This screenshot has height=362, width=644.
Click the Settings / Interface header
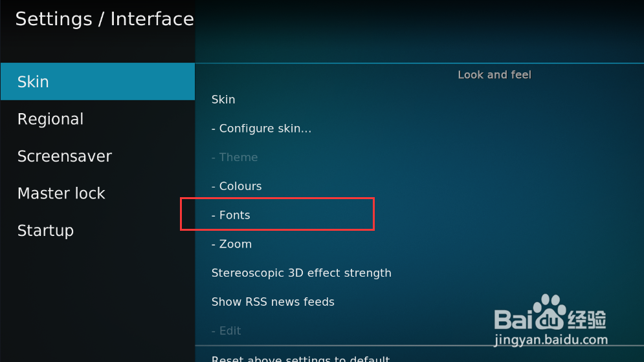click(104, 19)
